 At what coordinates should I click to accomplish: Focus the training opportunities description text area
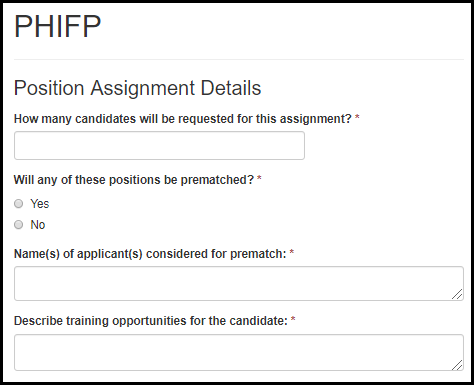(239, 352)
